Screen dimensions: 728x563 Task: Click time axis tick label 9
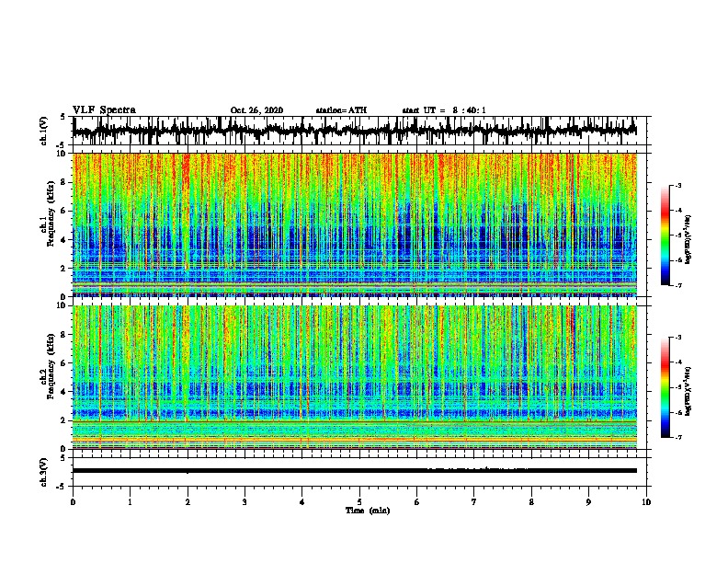point(588,502)
